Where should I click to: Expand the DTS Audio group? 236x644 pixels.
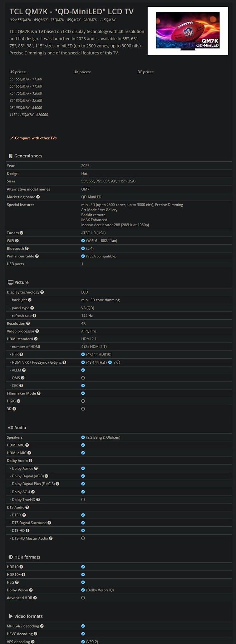coord(16,507)
